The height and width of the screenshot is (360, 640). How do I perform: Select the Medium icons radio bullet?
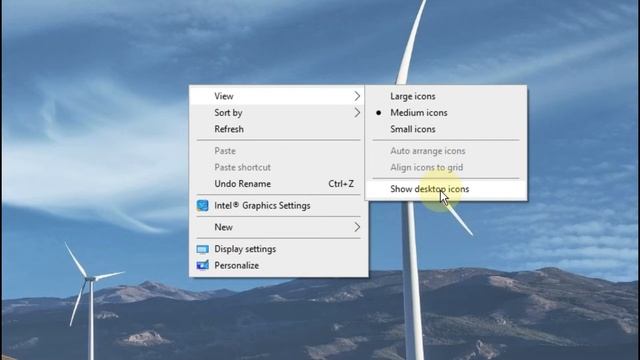pyautogui.click(x=379, y=113)
